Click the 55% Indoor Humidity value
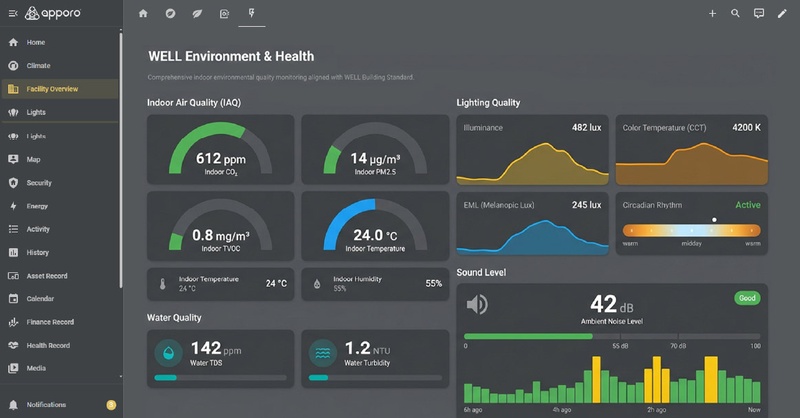 [x=434, y=283]
